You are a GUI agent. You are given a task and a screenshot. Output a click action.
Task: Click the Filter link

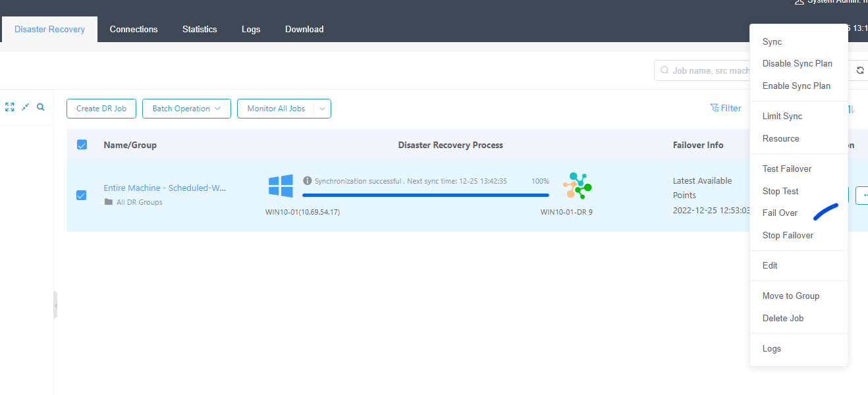(726, 108)
